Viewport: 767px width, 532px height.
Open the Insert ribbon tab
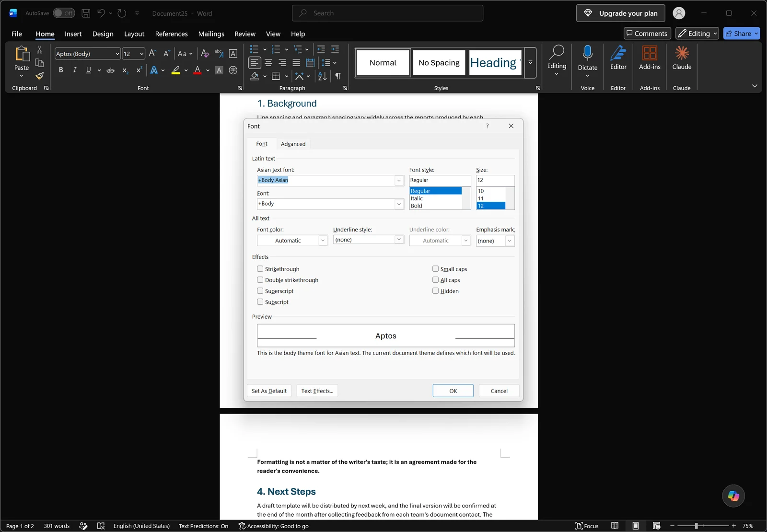coord(73,34)
